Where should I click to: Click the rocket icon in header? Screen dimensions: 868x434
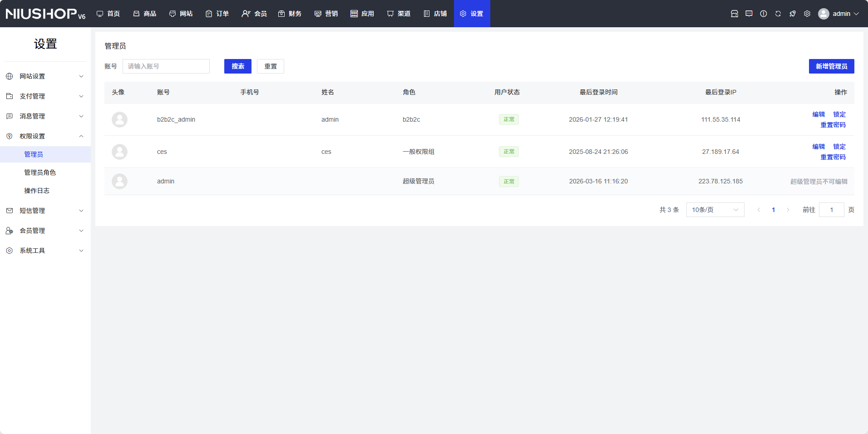click(792, 14)
